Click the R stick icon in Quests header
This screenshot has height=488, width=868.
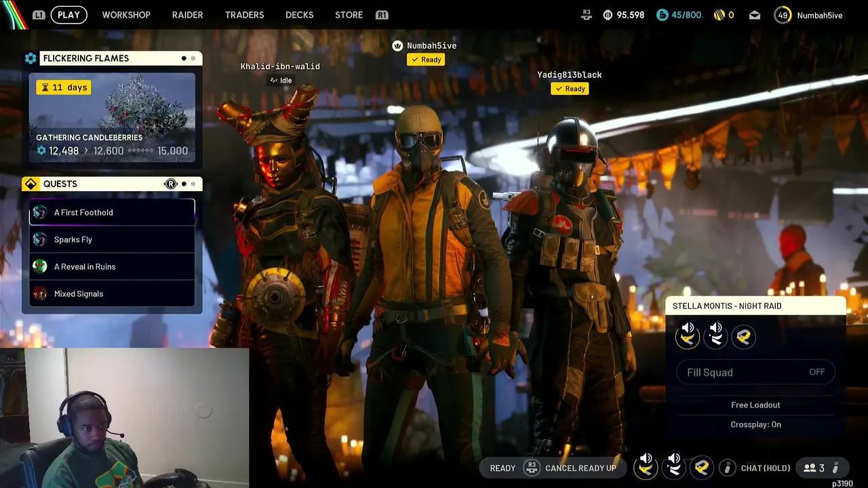point(171,184)
